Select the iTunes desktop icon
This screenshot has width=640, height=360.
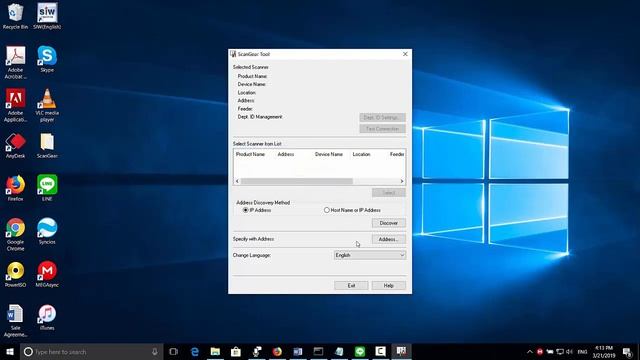[x=47, y=318]
